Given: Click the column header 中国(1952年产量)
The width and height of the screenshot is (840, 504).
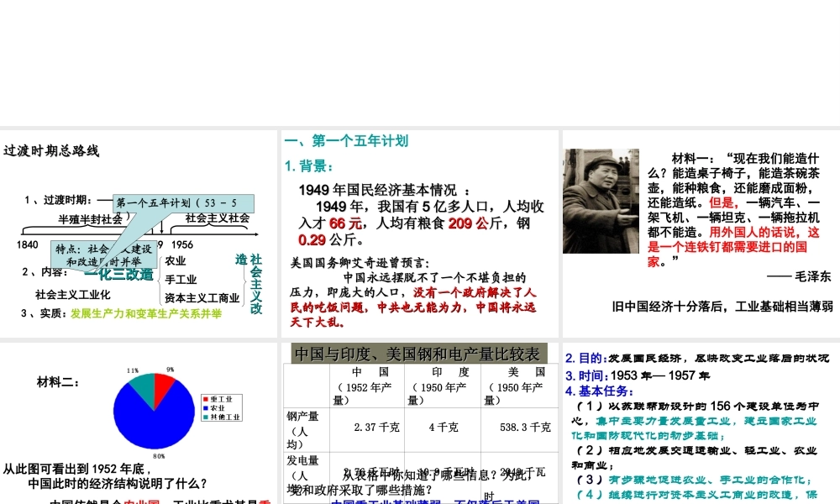Looking at the screenshot, I should (x=367, y=386).
